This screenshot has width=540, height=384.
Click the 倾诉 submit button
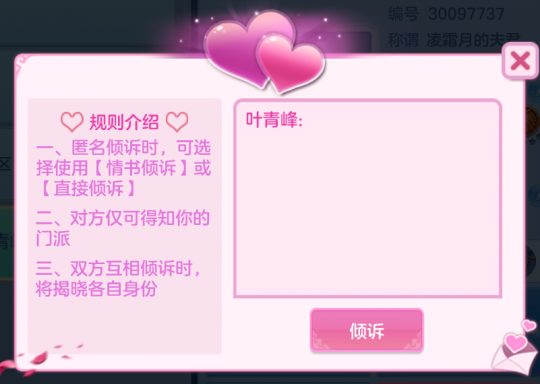click(366, 331)
